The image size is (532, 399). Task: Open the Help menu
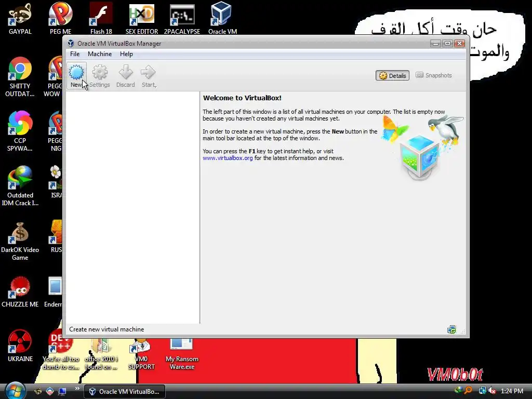tap(126, 54)
